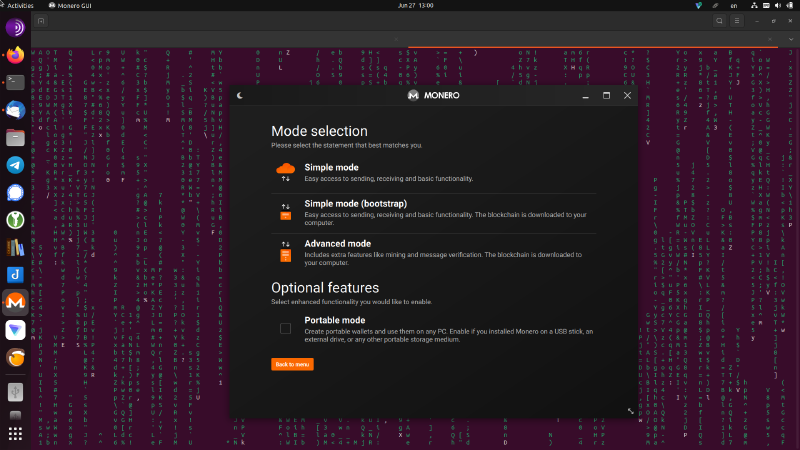Open the clock and calendar panel
800x450 pixels.
415,6
